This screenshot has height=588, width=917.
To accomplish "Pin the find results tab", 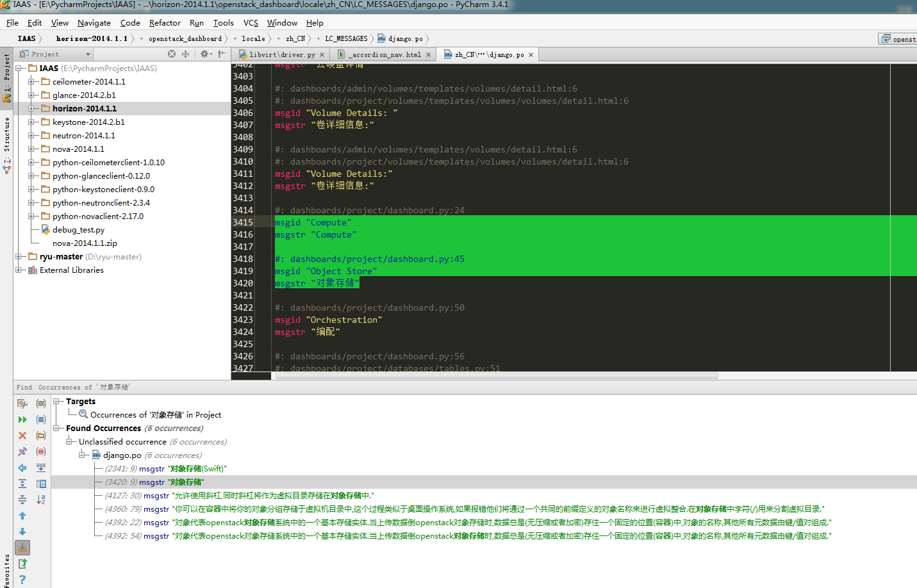I will [x=22, y=452].
